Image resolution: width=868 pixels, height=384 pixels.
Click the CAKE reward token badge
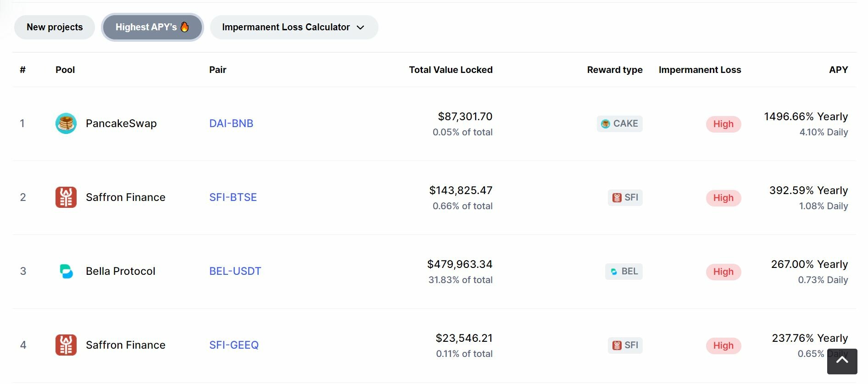(x=619, y=124)
